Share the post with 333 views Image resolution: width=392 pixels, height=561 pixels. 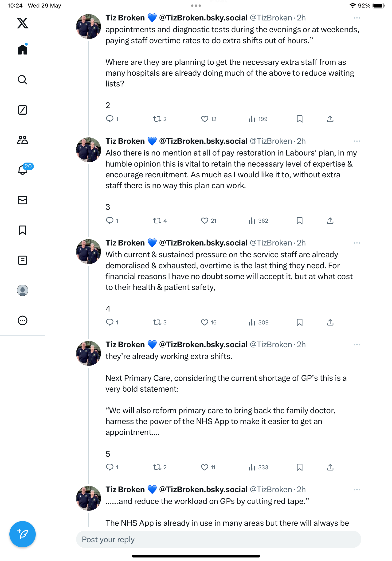pyautogui.click(x=330, y=467)
